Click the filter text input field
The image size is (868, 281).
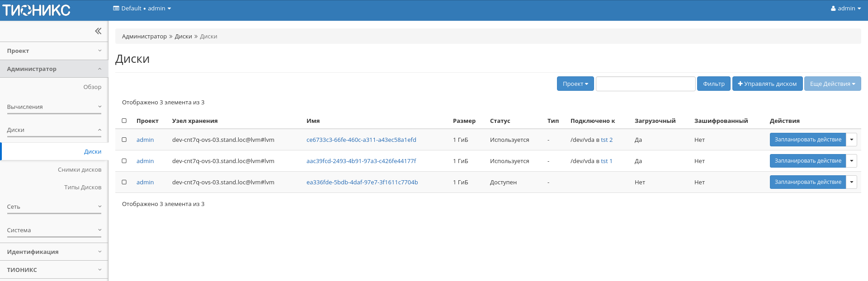(x=645, y=84)
